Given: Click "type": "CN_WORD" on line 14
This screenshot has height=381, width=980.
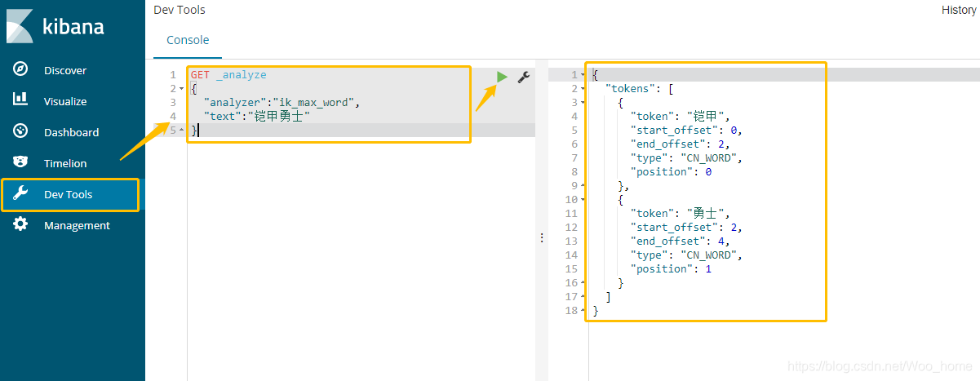Looking at the screenshot, I should 686,255.
